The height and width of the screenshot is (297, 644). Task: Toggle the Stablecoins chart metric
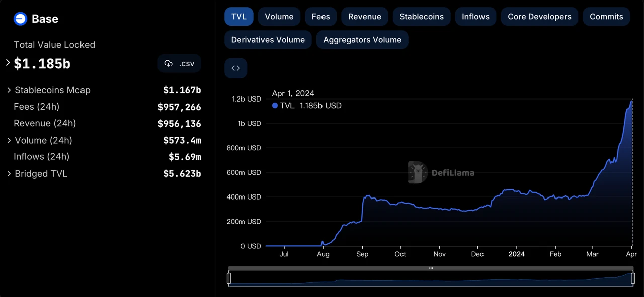point(422,17)
